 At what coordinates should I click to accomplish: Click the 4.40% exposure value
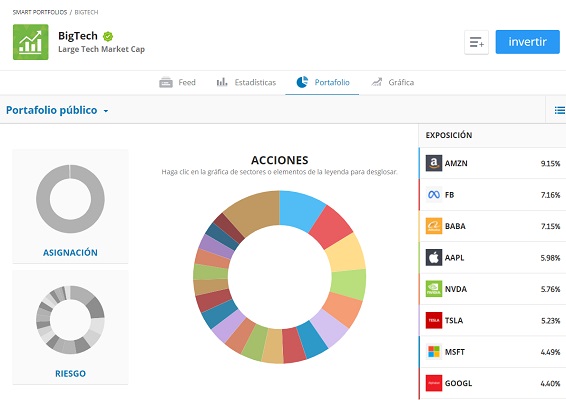(x=550, y=383)
